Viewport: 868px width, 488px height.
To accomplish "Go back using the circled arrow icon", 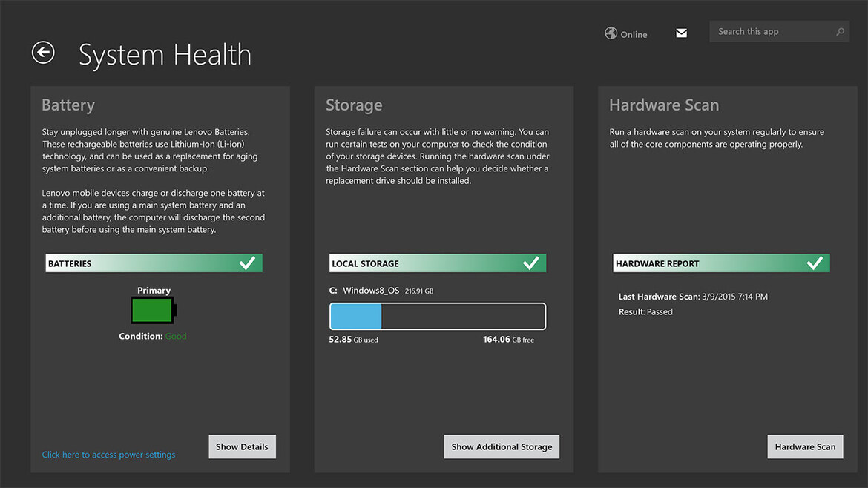I will pos(43,53).
